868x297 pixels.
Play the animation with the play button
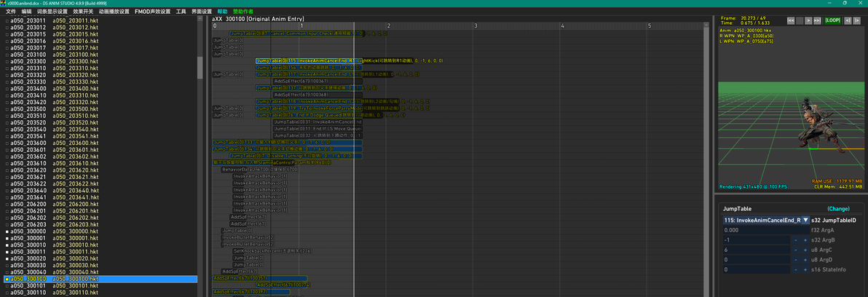(x=808, y=20)
